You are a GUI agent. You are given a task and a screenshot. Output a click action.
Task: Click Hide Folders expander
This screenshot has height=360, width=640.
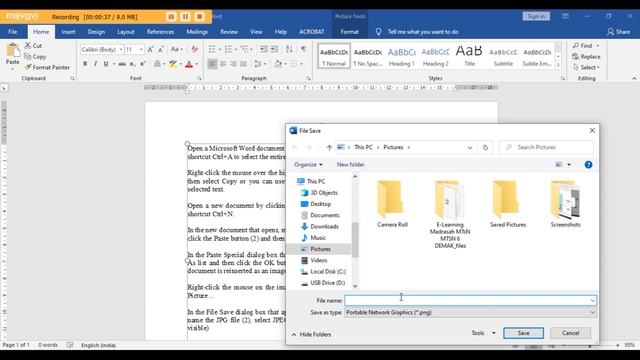click(x=311, y=334)
